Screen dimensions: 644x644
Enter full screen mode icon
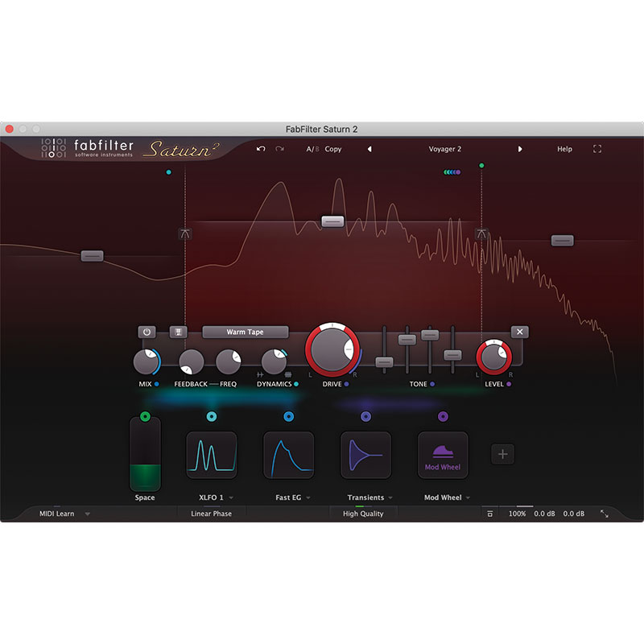coord(597,149)
